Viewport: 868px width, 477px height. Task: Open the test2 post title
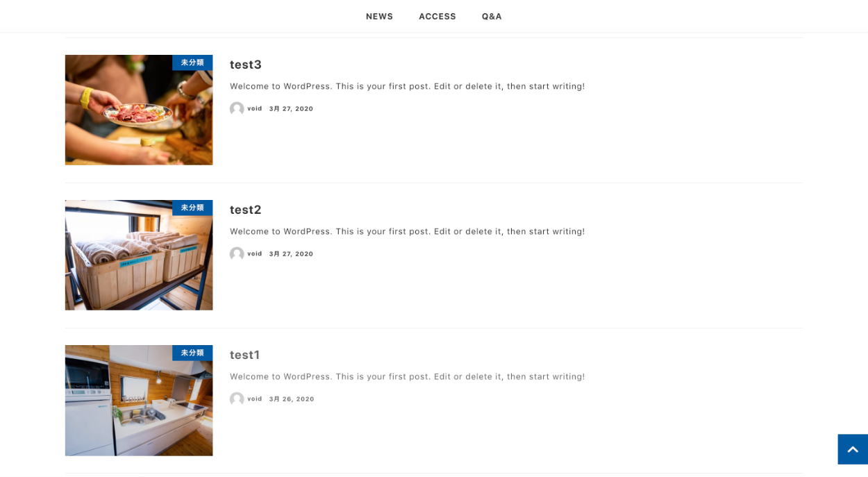pos(246,210)
